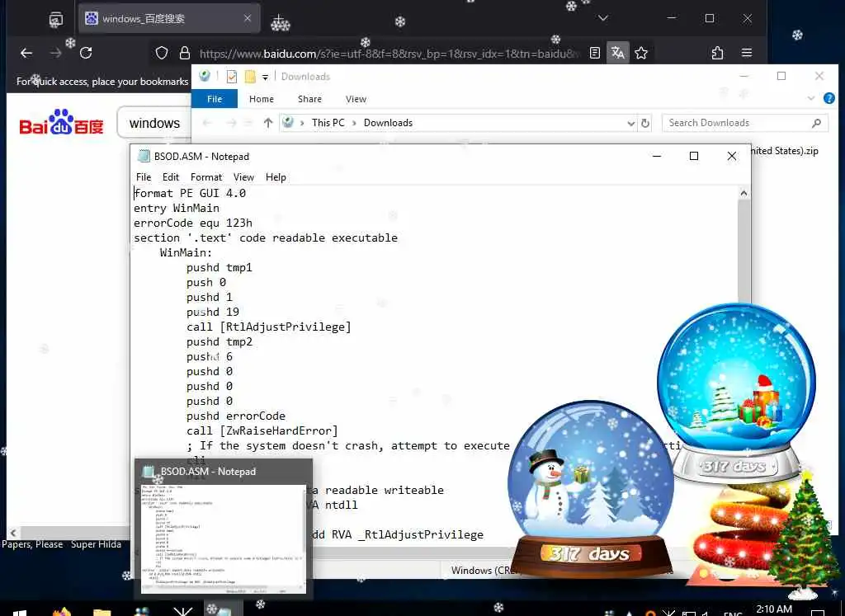Expand chevron after This PC breadcrumb
The image size is (845, 616).
[x=354, y=123]
